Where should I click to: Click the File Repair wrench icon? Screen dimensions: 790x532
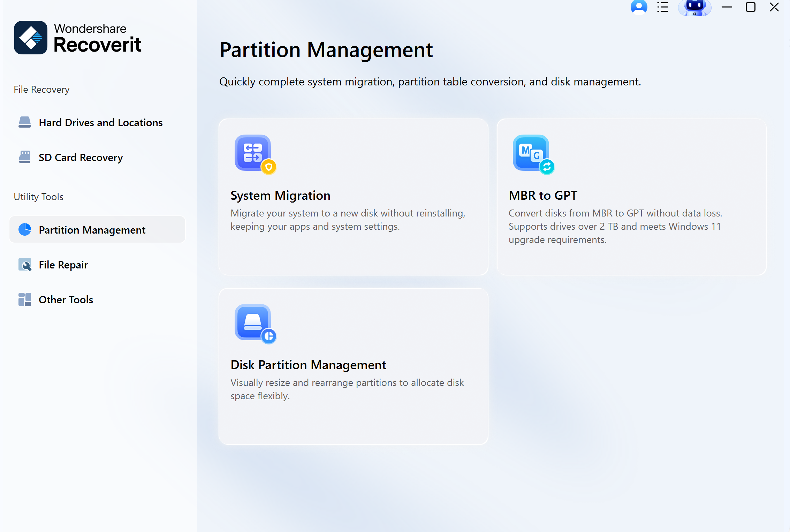click(x=25, y=265)
